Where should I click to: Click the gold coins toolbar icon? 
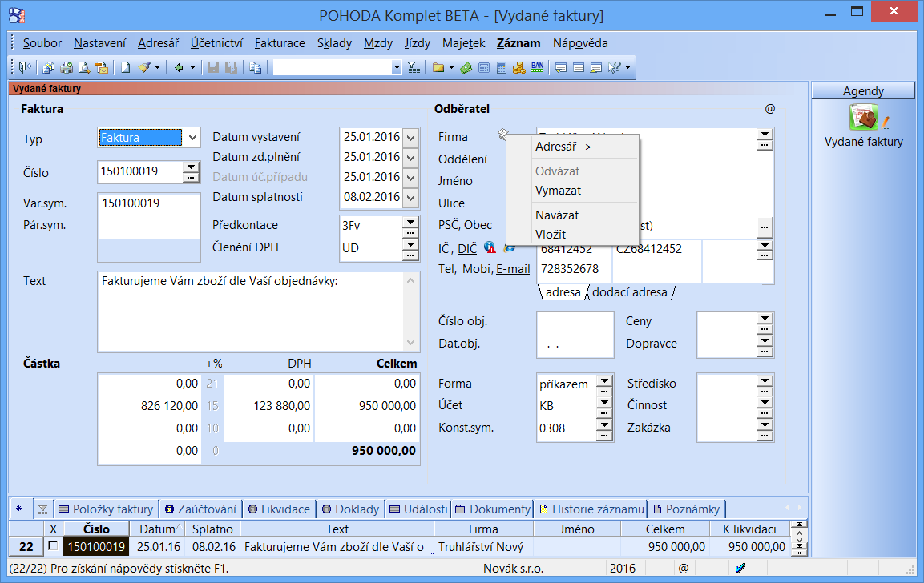(518, 68)
